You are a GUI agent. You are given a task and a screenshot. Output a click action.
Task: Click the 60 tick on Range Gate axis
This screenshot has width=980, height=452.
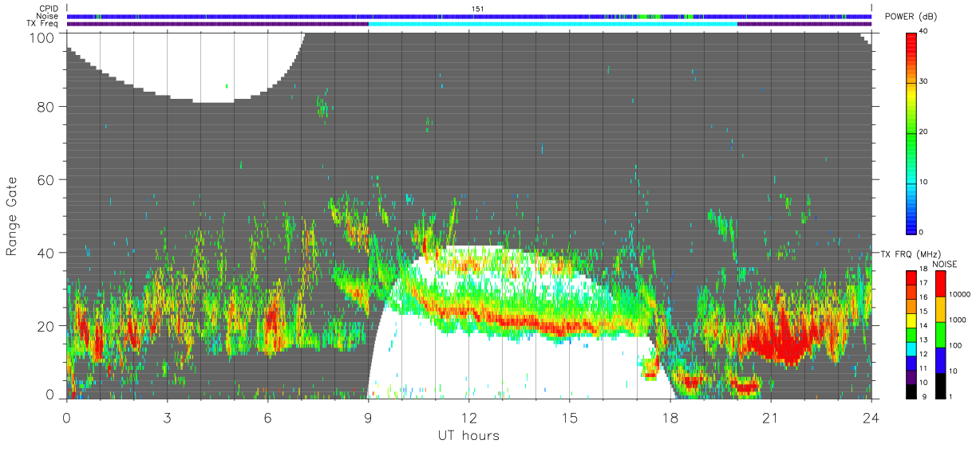(x=47, y=179)
